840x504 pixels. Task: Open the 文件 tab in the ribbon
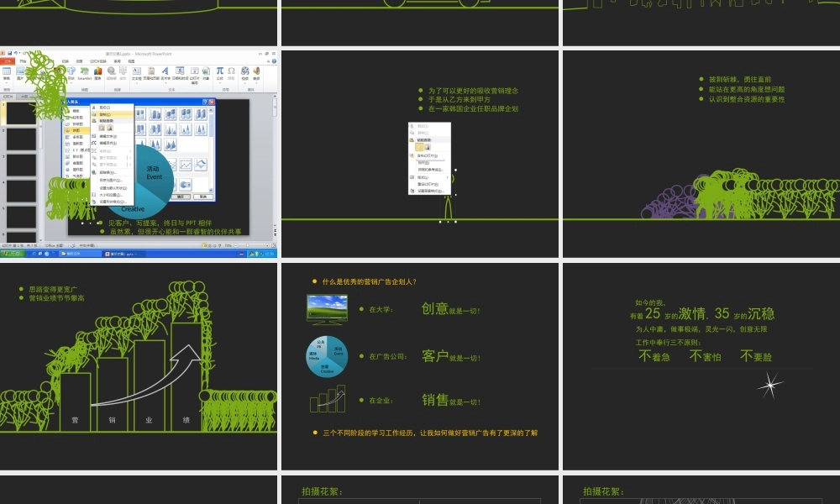(8, 61)
